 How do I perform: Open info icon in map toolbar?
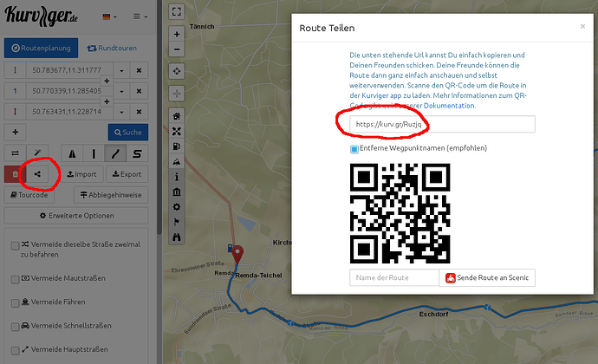(177, 177)
